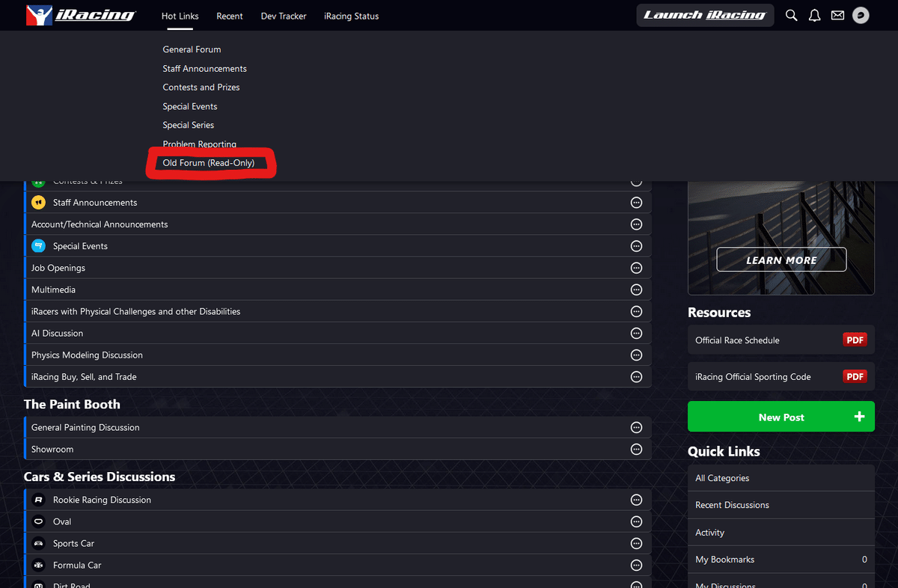The height and width of the screenshot is (588, 898).
Task: Click the Rookie Racing Discussion R icon
Action: click(39, 500)
